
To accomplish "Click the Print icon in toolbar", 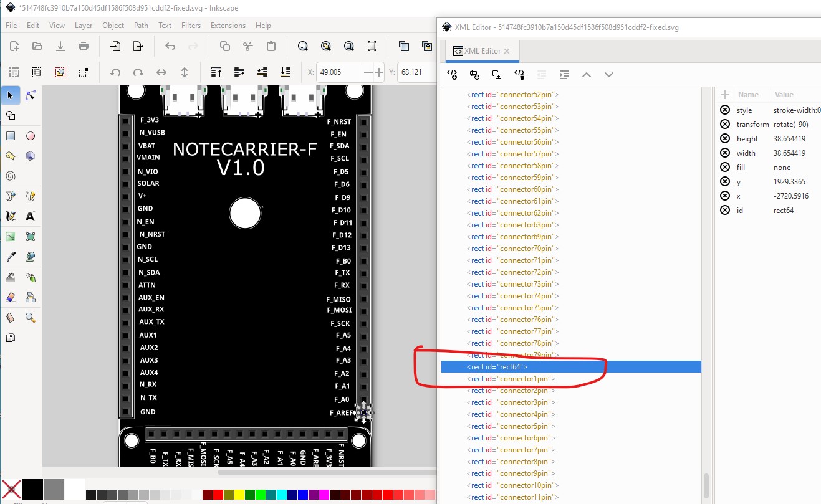I will (84, 46).
